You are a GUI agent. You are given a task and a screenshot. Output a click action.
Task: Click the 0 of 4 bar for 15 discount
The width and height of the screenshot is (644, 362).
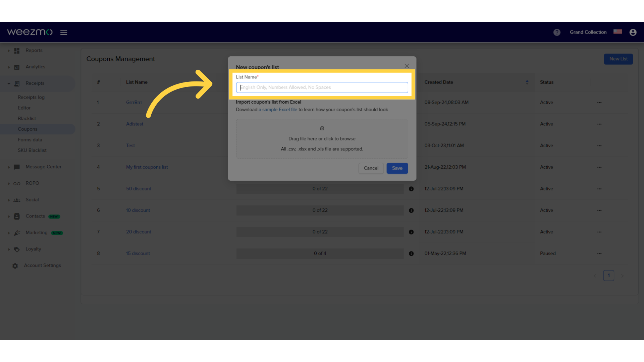tap(320, 254)
